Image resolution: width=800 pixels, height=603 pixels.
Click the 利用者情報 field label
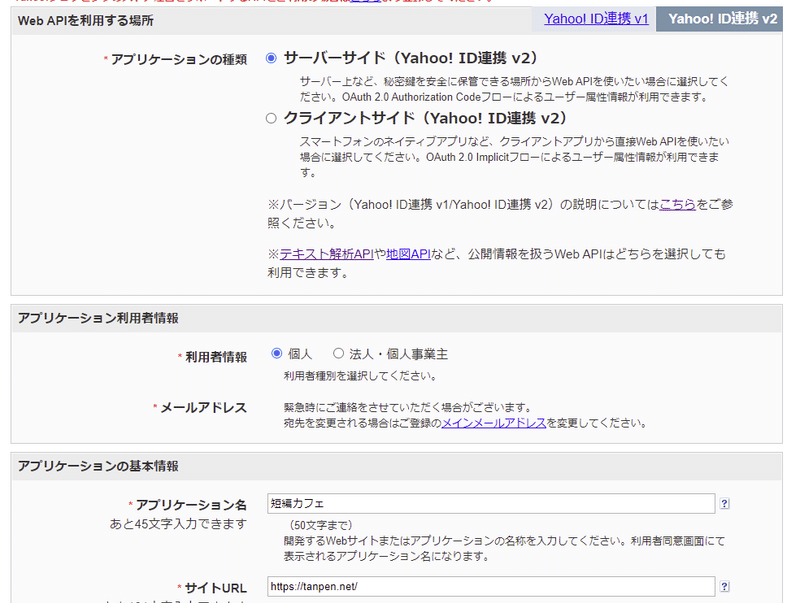coord(216,357)
